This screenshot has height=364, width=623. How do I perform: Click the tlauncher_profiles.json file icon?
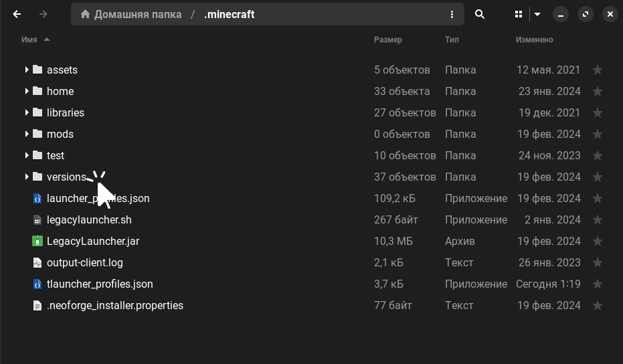point(37,284)
